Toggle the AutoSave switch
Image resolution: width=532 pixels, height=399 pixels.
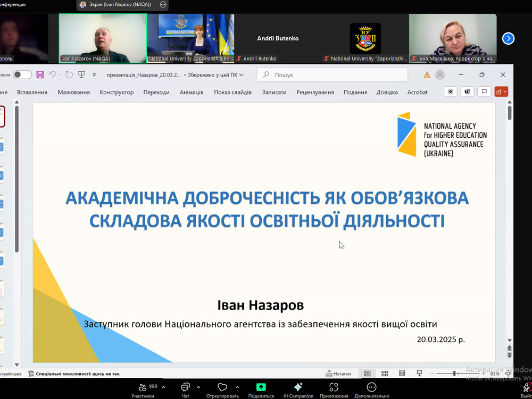pyautogui.click(x=22, y=75)
